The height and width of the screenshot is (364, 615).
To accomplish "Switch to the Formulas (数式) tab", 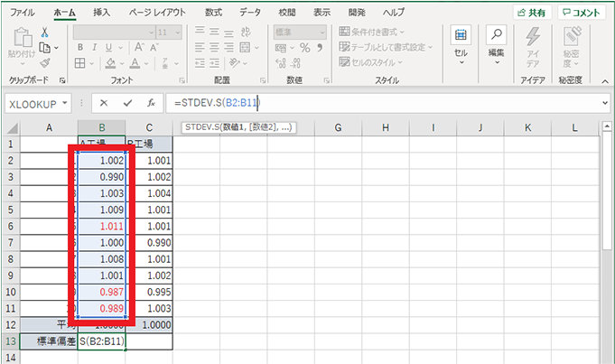I will tap(214, 13).
